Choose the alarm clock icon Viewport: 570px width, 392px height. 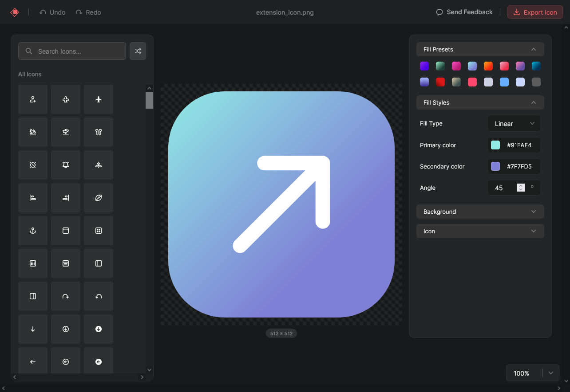[33, 165]
